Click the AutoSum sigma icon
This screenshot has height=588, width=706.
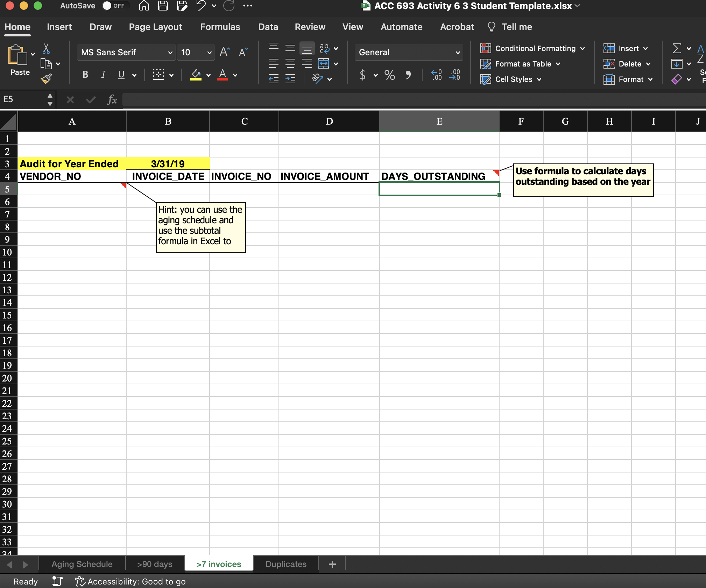coord(677,48)
